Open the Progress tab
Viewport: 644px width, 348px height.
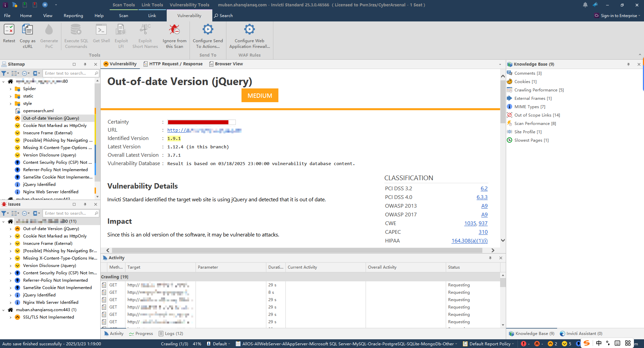tap(141, 334)
